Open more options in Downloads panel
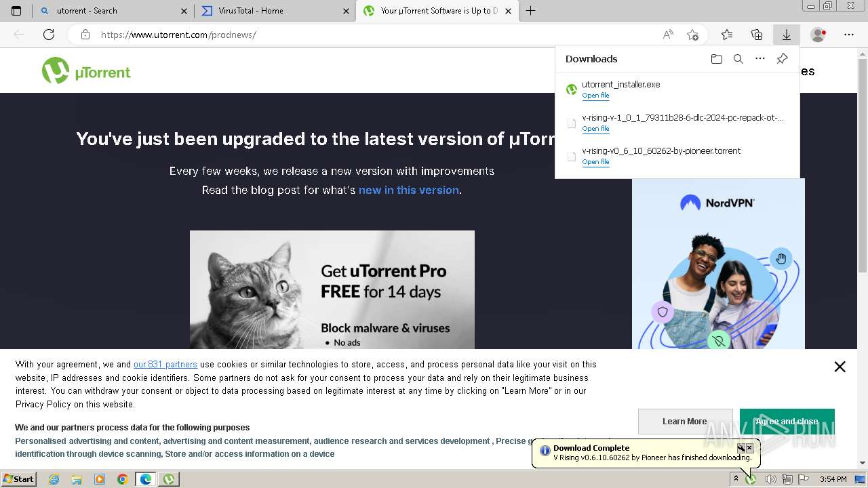This screenshot has width=868, height=488. (x=760, y=59)
